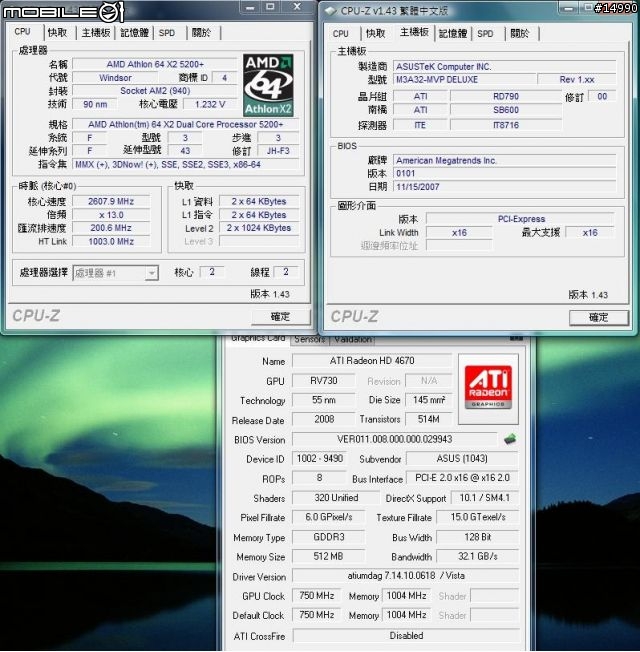Click Socket AM2 (940) package value
Screen dimensions: 640x652
[x=155, y=91]
